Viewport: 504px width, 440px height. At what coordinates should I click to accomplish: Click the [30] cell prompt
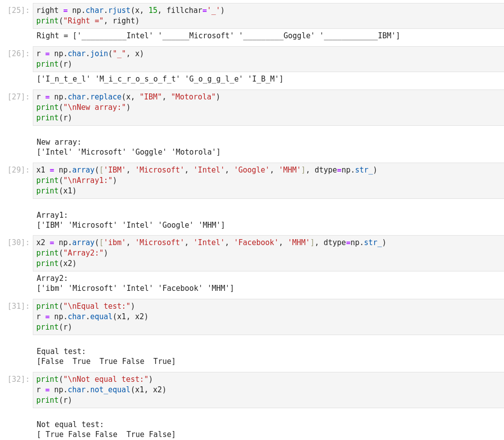pyautogui.click(x=18, y=243)
